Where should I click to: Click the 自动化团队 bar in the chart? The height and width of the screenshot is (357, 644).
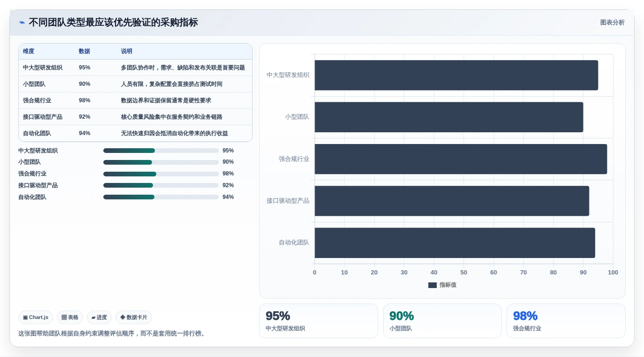pos(455,243)
